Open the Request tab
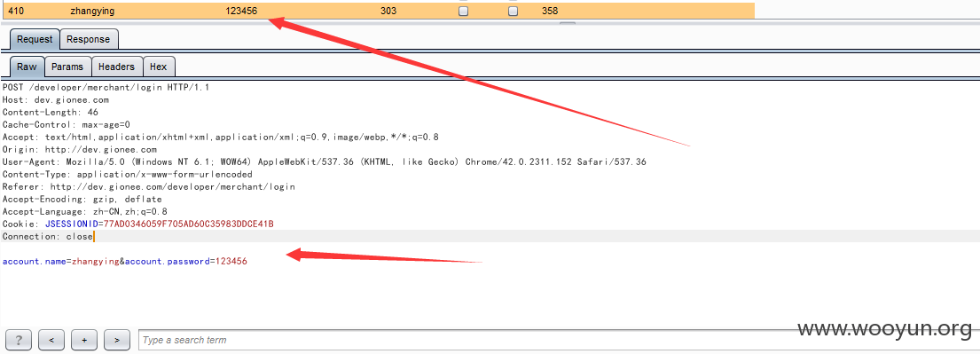 pos(35,39)
